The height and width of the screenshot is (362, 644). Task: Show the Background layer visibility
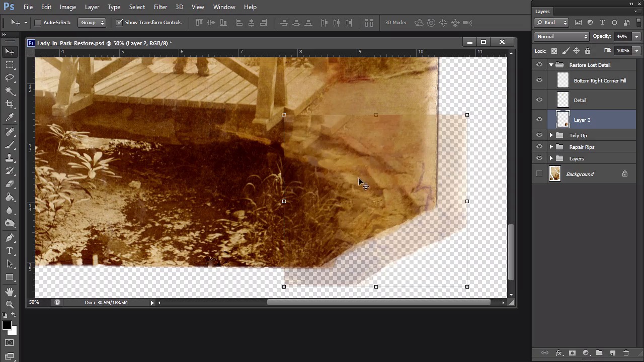click(539, 174)
